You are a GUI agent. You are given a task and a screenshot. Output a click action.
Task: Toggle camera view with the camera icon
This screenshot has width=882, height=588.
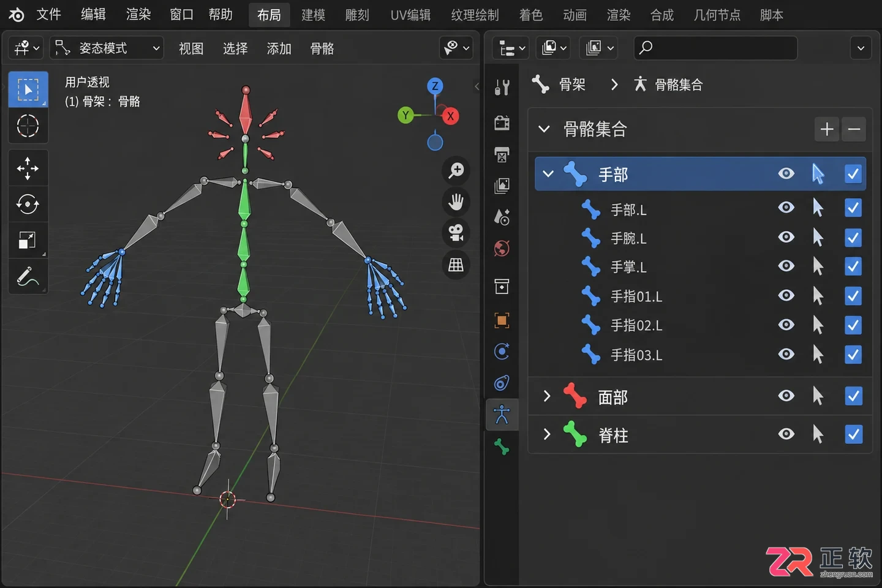[456, 233]
